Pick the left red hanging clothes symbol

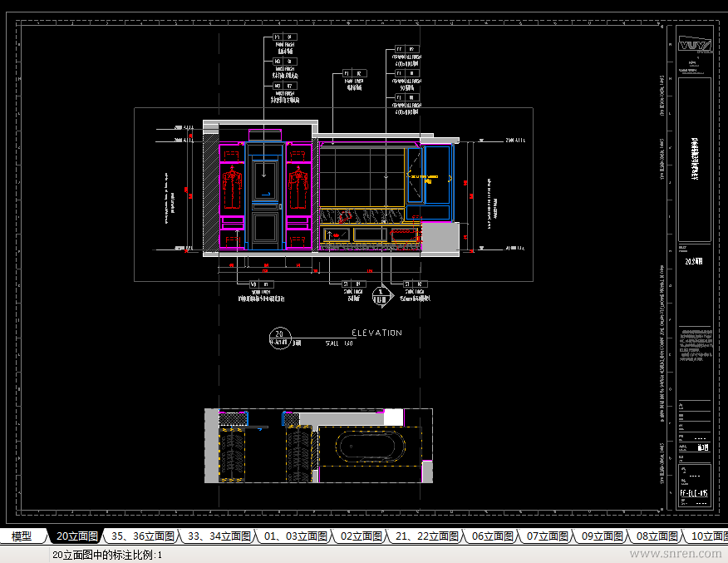pos(232,188)
